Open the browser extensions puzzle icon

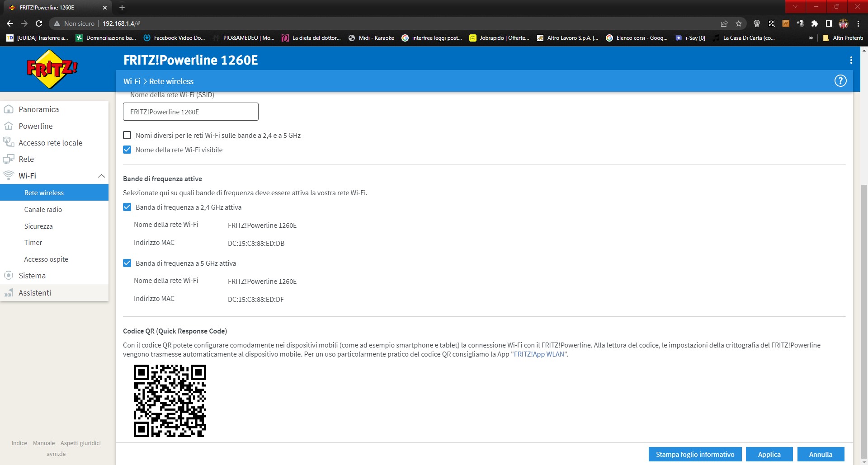[x=815, y=23]
